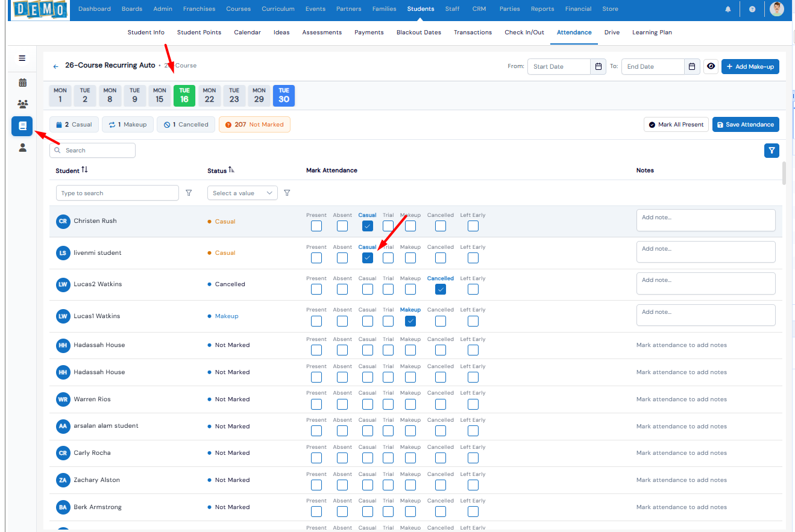795x532 pixels.
Task: Open the calendar icon in left sidebar
Action: pos(22,83)
